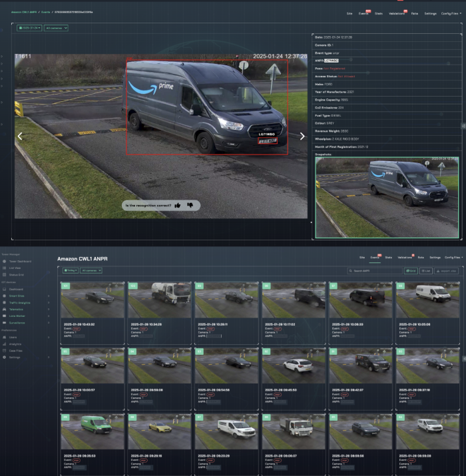Give thumbs down for recognition correctness
Screen dimensions: 466x476
coord(190,206)
